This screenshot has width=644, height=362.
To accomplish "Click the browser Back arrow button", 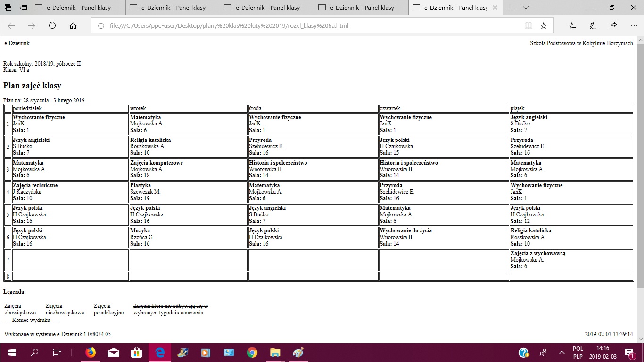I will pyautogui.click(x=11, y=26).
